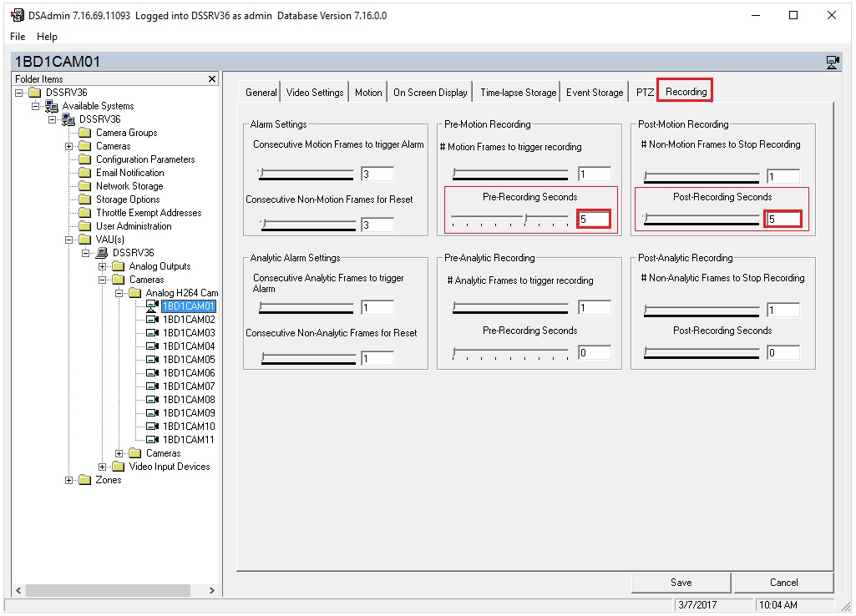Click the monitor icon above the settings panel
Image resolution: width=856 pixels, height=616 pixels.
click(831, 63)
